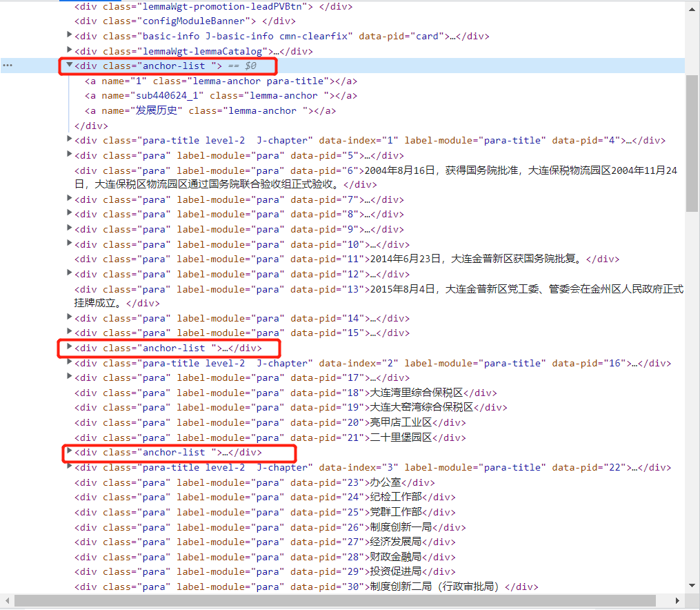Select para 投资促进局 line
The height and width of the screenshot is (610, 700).
click(x=266, y=571)
